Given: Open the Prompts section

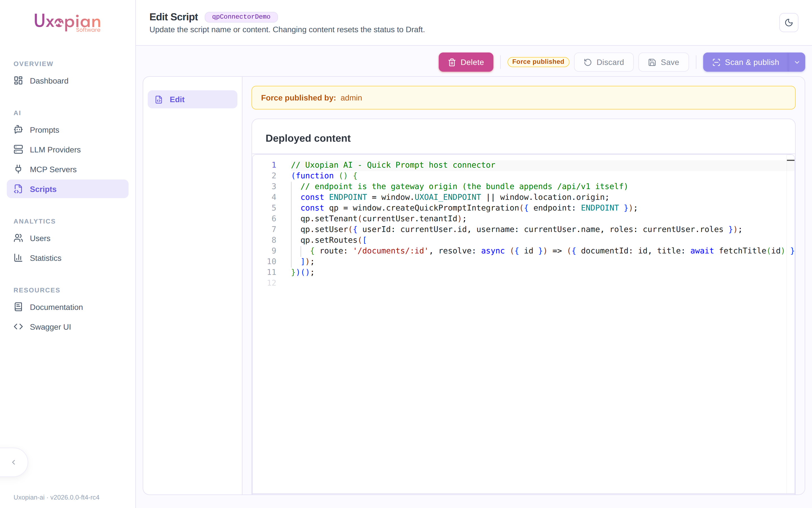Looking at the screenshot, I should click(x=67, y=130).
